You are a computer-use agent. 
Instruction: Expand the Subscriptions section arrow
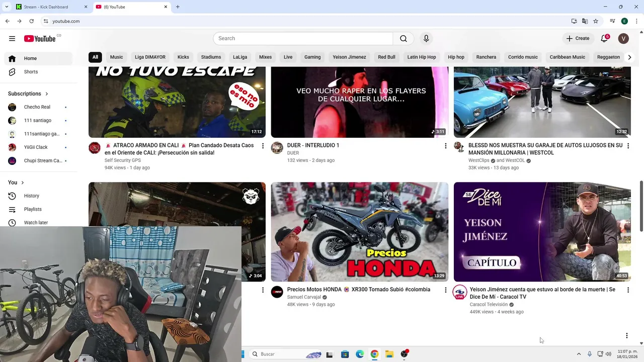click(47, 94)
